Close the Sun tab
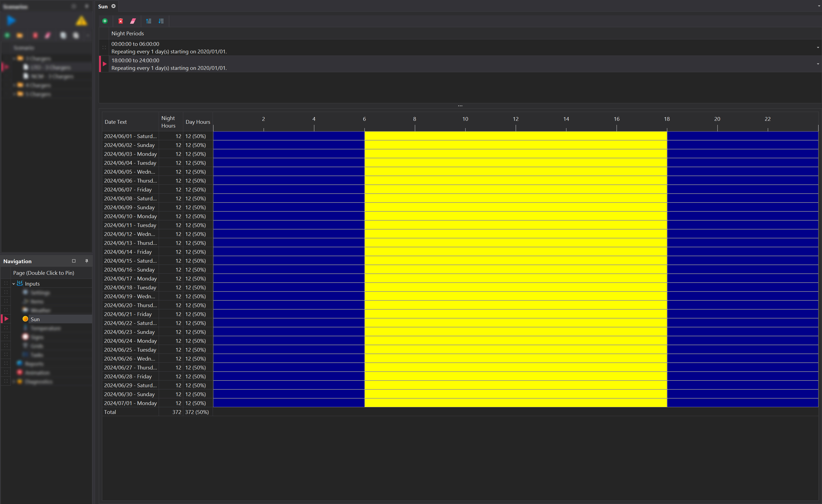The image size is (822, 504). click(x=113, y=6)
